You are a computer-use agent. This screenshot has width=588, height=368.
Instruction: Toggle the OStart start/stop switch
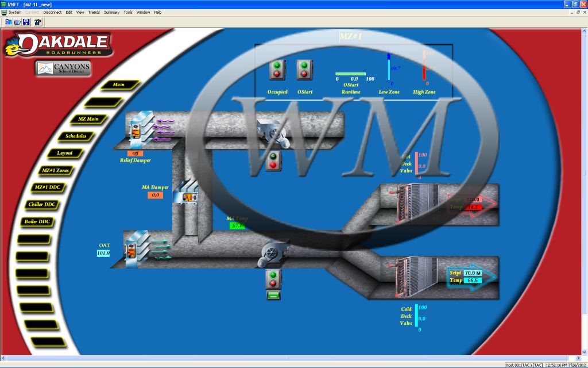(304, 70)
